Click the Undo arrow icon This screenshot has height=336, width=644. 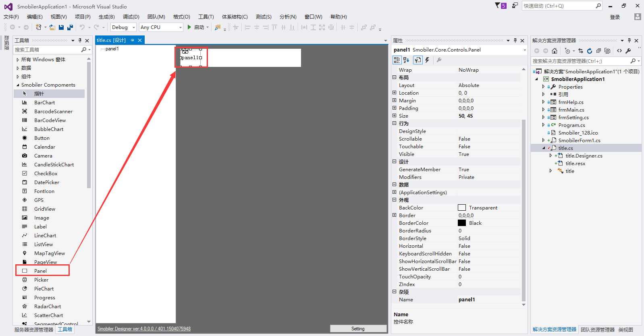82,27
